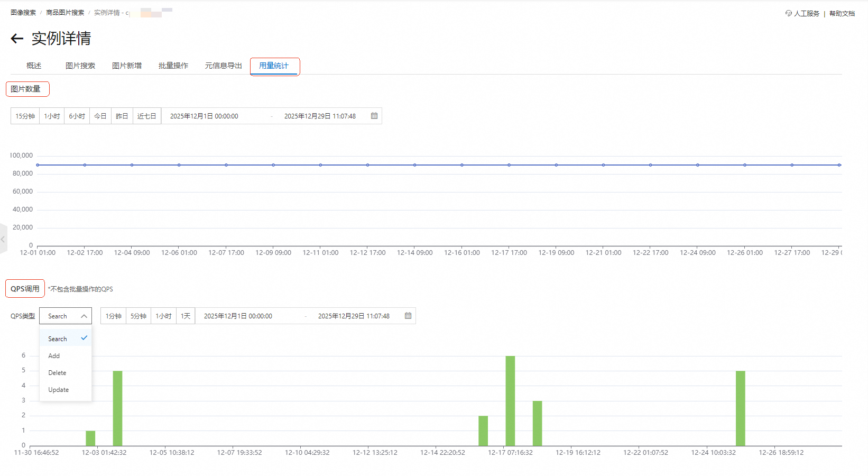Open the 元信息导出 tab

coord(224,66)
